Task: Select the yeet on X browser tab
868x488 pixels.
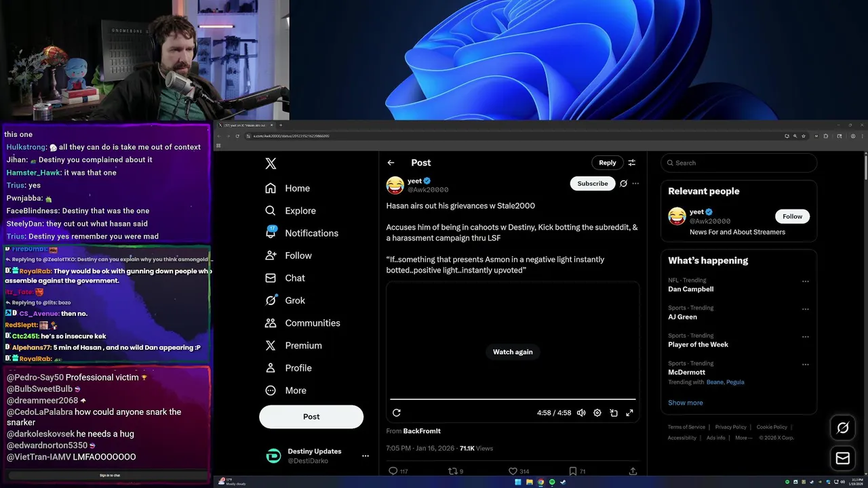Action: tap(246, 125)
